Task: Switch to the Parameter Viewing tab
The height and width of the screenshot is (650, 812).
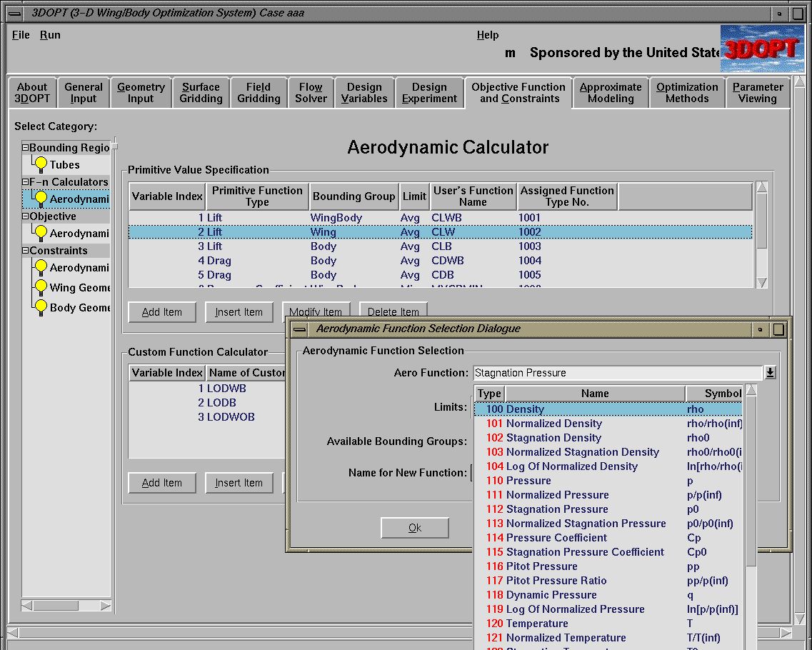Action: click(x=758, y=93)
